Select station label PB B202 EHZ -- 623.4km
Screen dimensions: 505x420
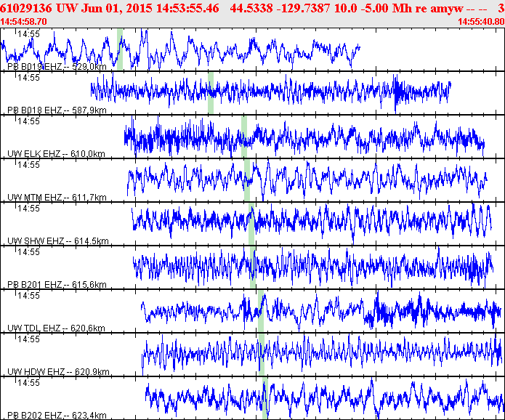click(57, 416)
